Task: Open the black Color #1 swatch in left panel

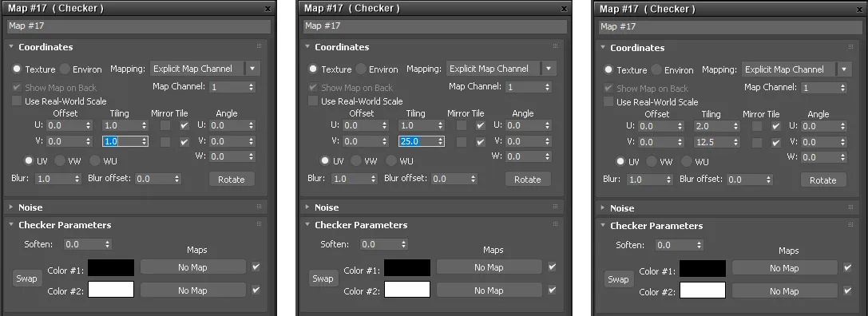Action: tap(111, 268)
